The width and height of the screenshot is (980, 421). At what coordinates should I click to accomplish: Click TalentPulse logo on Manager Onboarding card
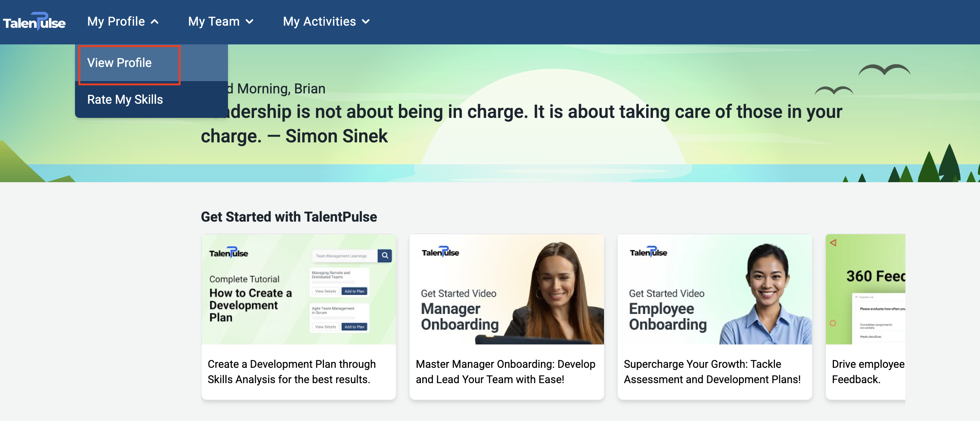(440, 252)
